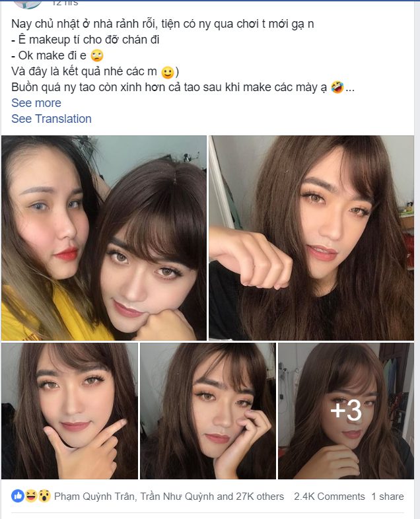Click the rolling laughing emoji ending the post

pos(337,87)
